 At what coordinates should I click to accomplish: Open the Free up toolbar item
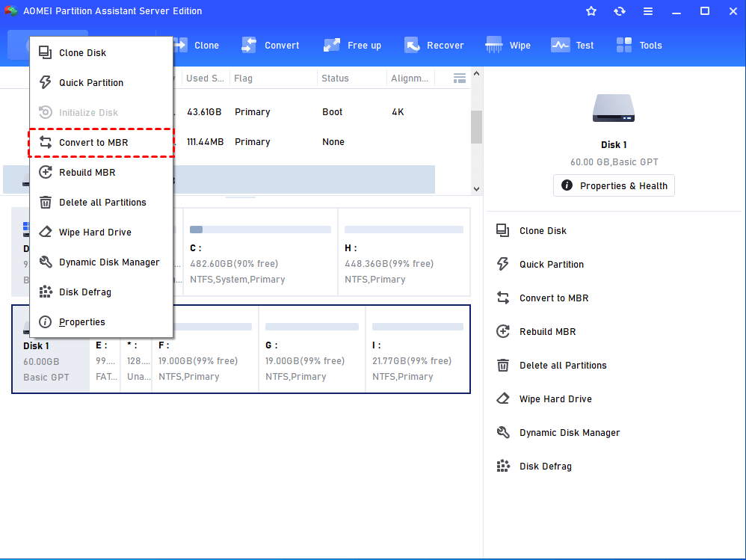point(352,45)
